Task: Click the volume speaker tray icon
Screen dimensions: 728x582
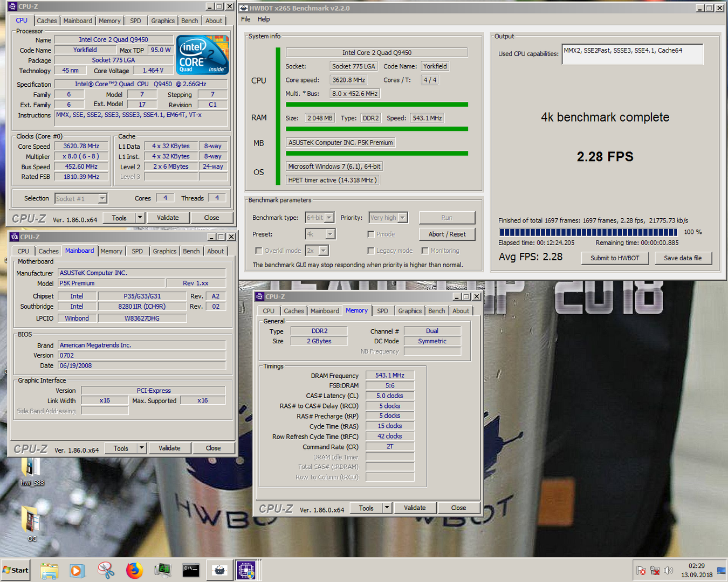Action: click(x=669, y=570)
